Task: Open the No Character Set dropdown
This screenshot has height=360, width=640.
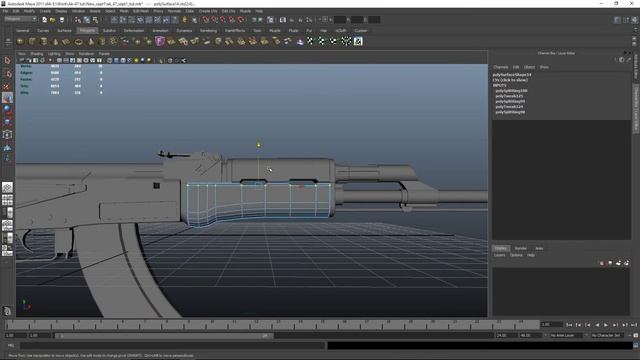Action: click(609, 335)
